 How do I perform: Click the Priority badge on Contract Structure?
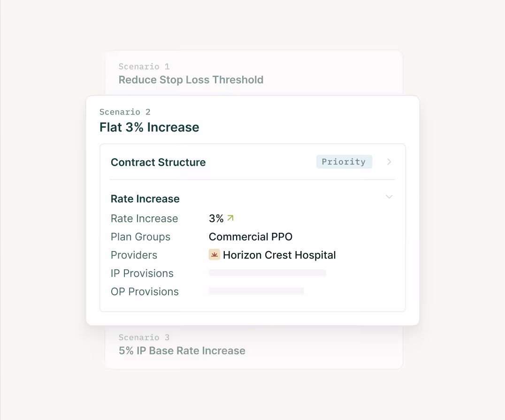[x=344, y=161]
